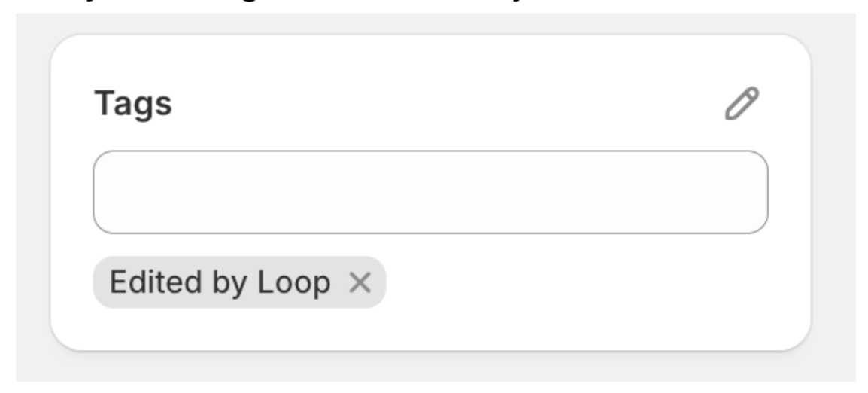
Task: Activate the tag entry field
Action: pos(430,192)
